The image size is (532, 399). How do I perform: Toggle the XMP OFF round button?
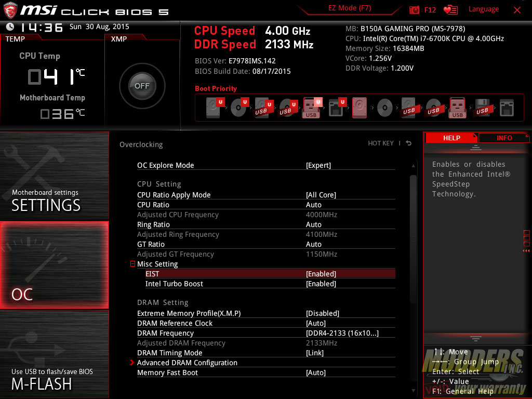click(x=142, y=86)
